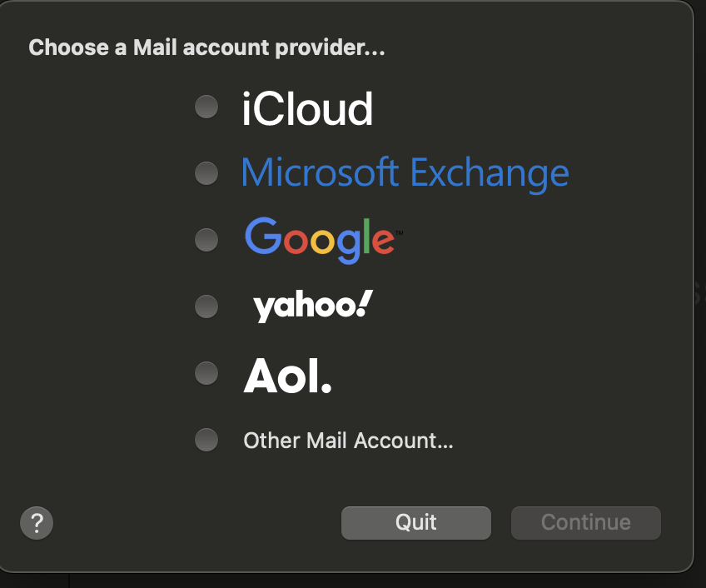The image size is (706, 588).
Task: Click the trademark symbol beside Google
Action: (399, 232)
